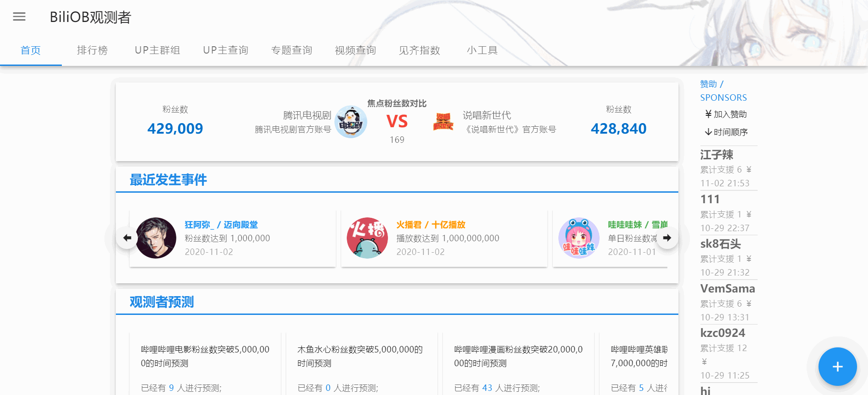Screen dimensions: 868x395
Task: Open 哔哩哔哩英雄联盟 prediction card
Action: tap(633, 364)
